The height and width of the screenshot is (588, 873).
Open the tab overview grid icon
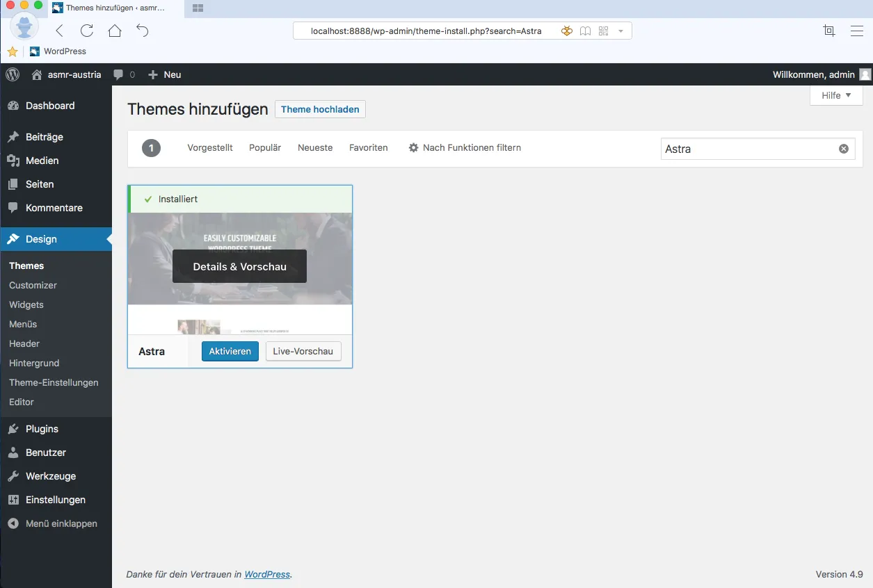198,8
